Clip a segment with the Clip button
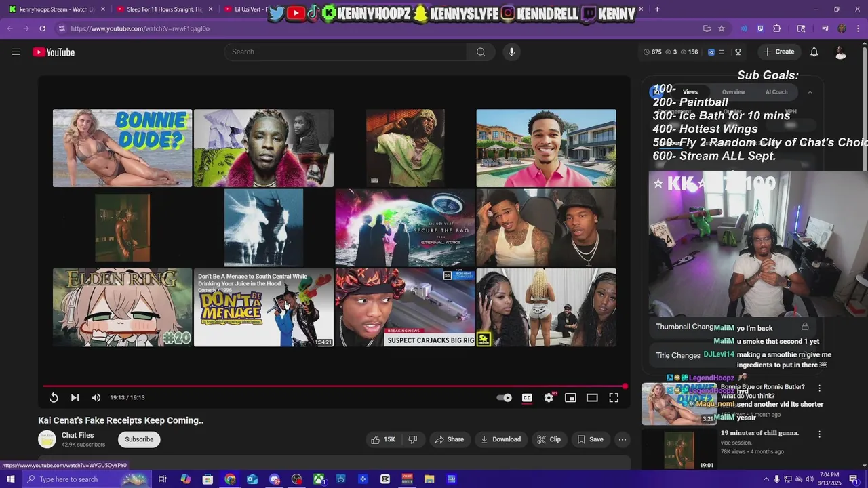This screenshot has height=488, width=868. 549,439
